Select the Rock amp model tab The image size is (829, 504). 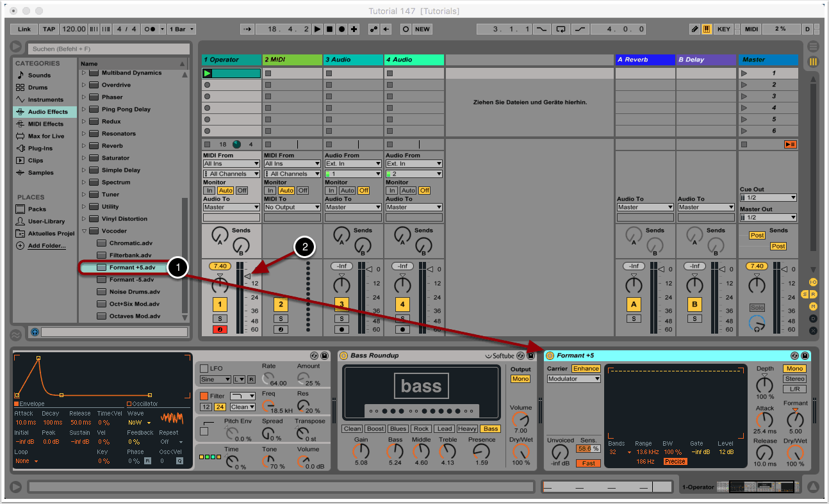[x=421, y=429]
